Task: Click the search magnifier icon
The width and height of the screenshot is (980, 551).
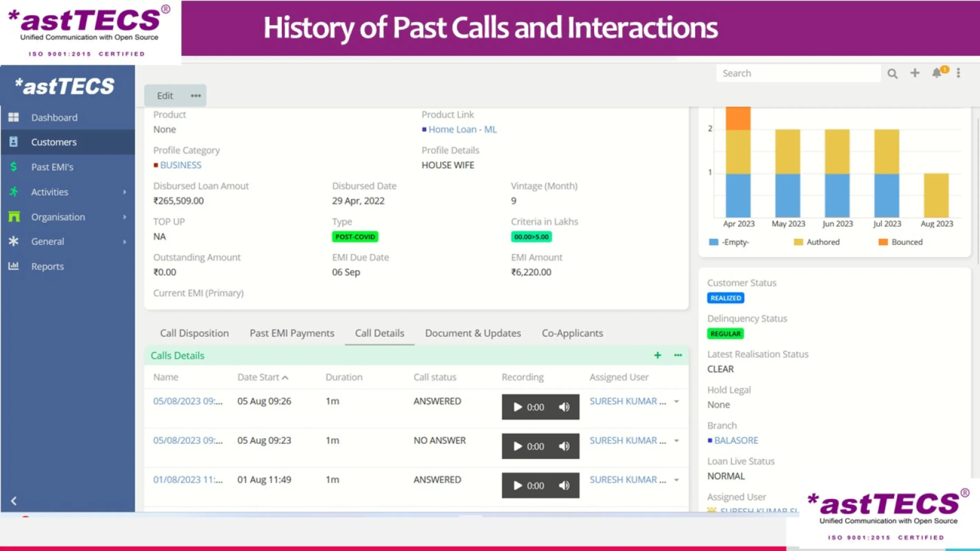Action: (x=892, y=73)
